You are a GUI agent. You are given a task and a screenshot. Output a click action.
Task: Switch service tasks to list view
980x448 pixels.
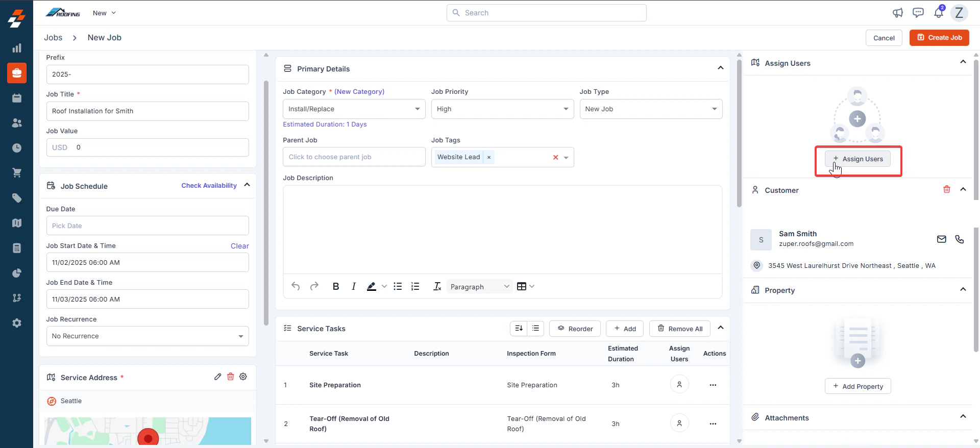(535, 329)
